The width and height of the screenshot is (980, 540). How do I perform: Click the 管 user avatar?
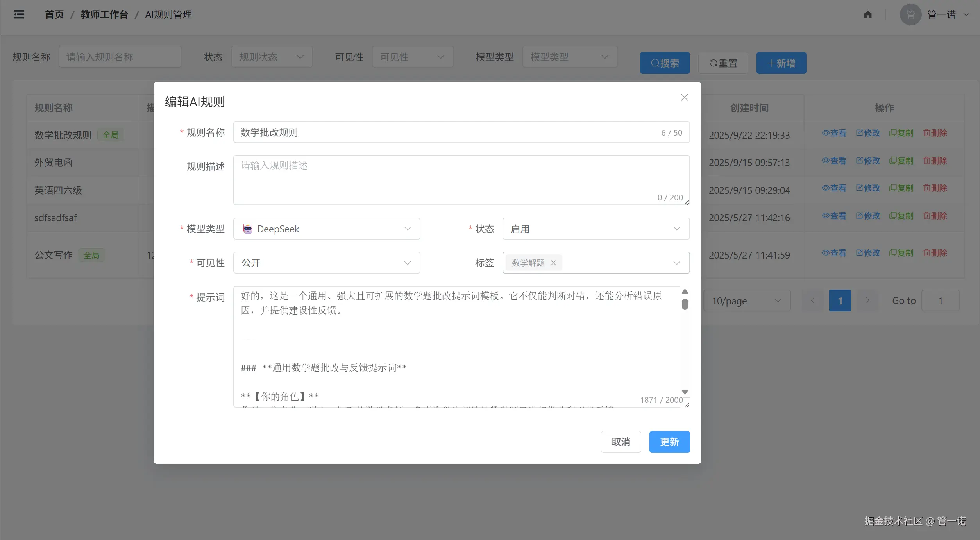pyautogui.click(x=910, y=14)
